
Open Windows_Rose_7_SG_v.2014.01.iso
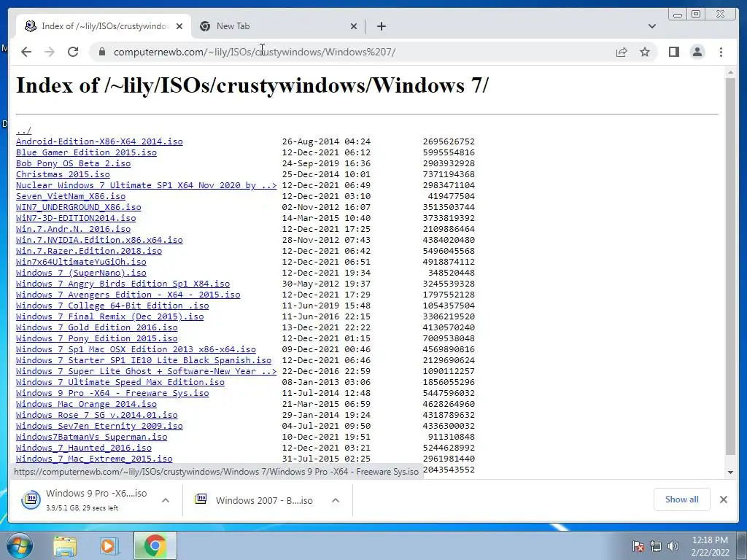coord(97,415)
